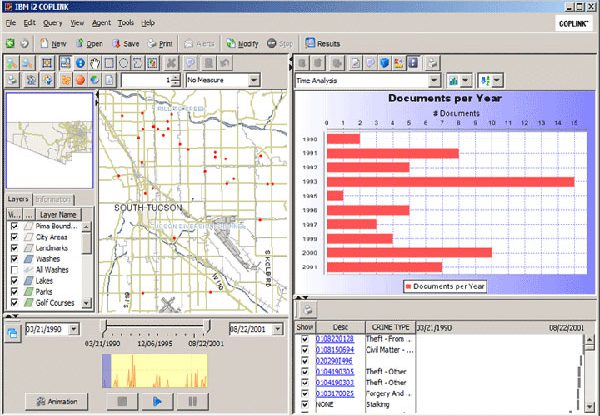This screenshot has width=600, height=416.
Task: Toggle the Washes layer checkbox
Action: click(x=14, y=261)
